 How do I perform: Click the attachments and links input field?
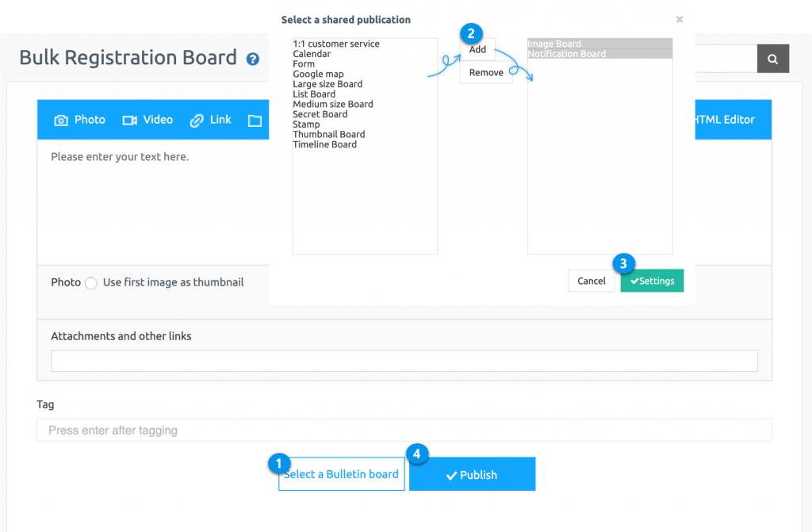point(404,361)
